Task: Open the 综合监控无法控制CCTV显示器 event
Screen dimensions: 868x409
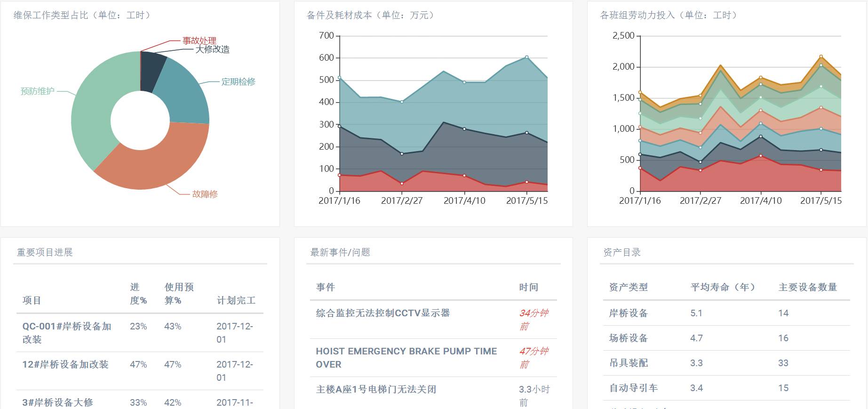Action: point(382,313)
